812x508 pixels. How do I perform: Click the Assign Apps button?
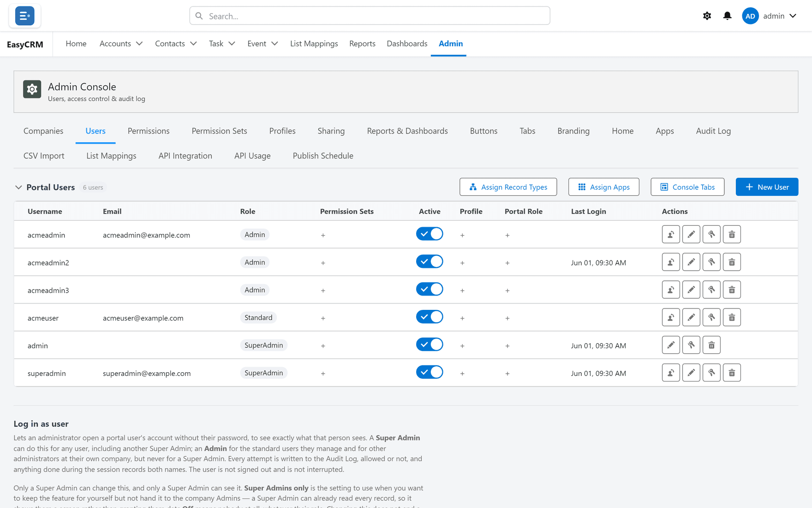click(603, 187)
